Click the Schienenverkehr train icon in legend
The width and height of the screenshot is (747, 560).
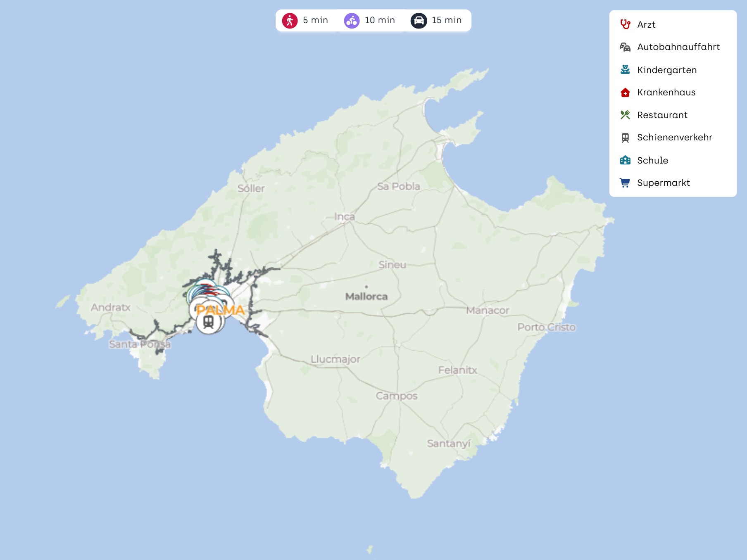[x=625, y=138]
